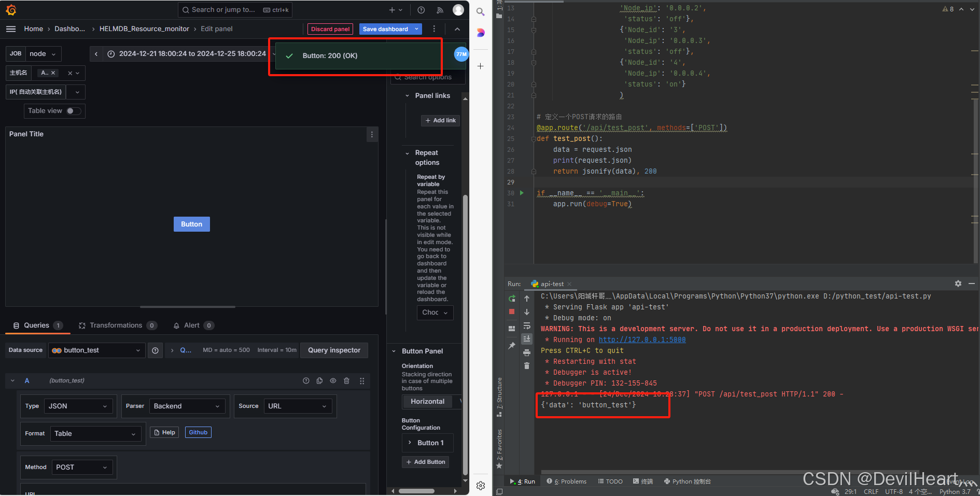Open the JOB node dropdown

tap(44, 54)
